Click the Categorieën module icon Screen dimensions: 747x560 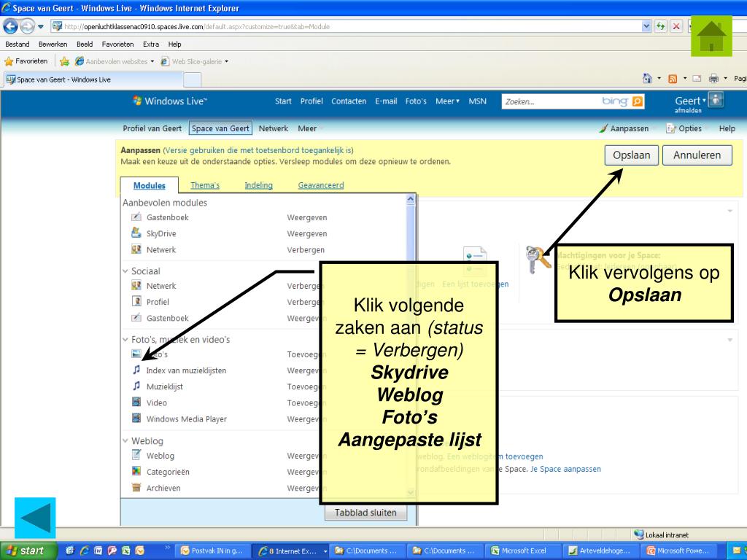click(136, 471)
